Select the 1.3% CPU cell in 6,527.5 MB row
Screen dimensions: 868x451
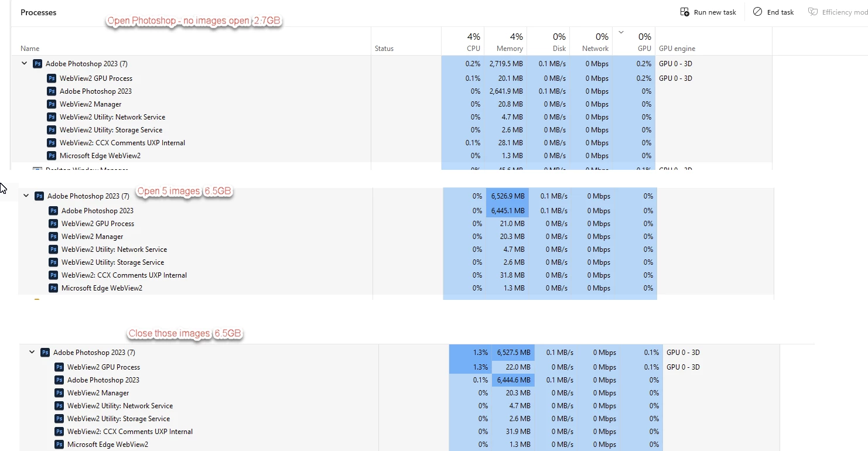tap(470, 353)
